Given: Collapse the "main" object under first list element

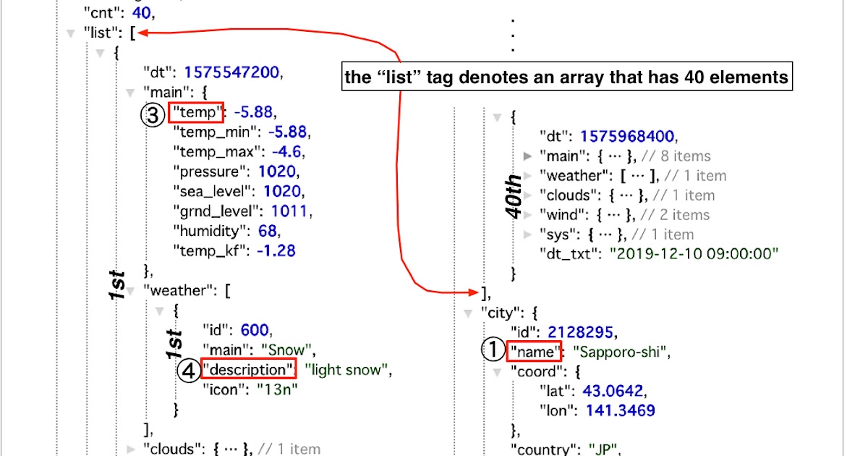Looking at the screenshot, I should pyautogui.click(x=131, y=93).
